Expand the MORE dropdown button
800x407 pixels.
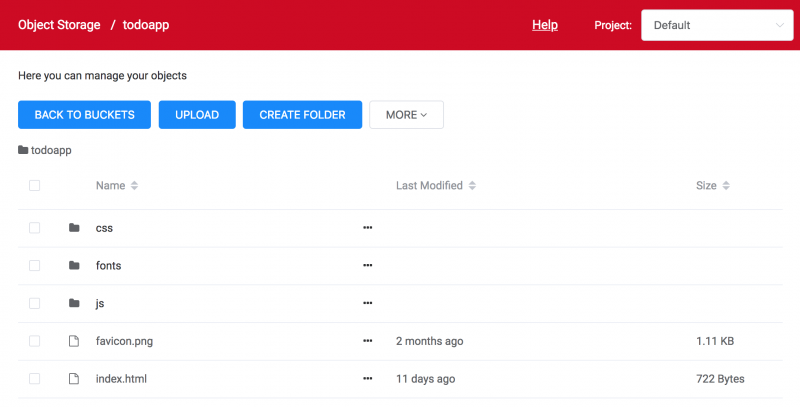[x=406, y=115]
